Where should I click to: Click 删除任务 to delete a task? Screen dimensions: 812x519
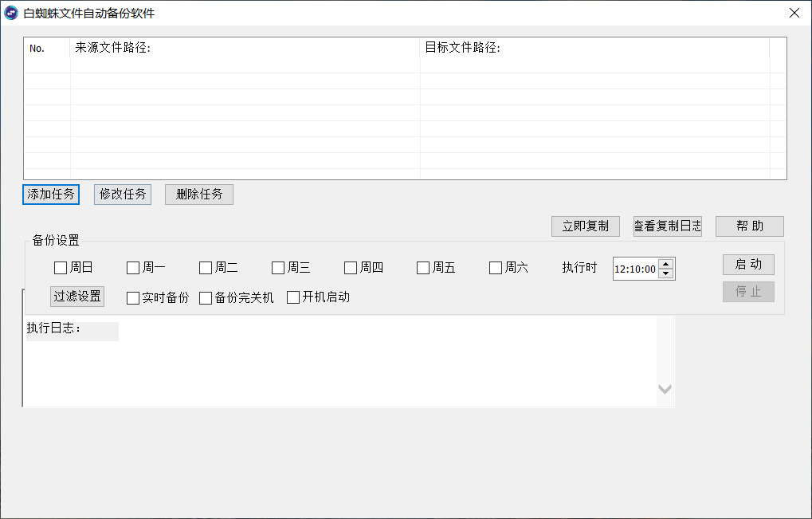coord(198,194)
